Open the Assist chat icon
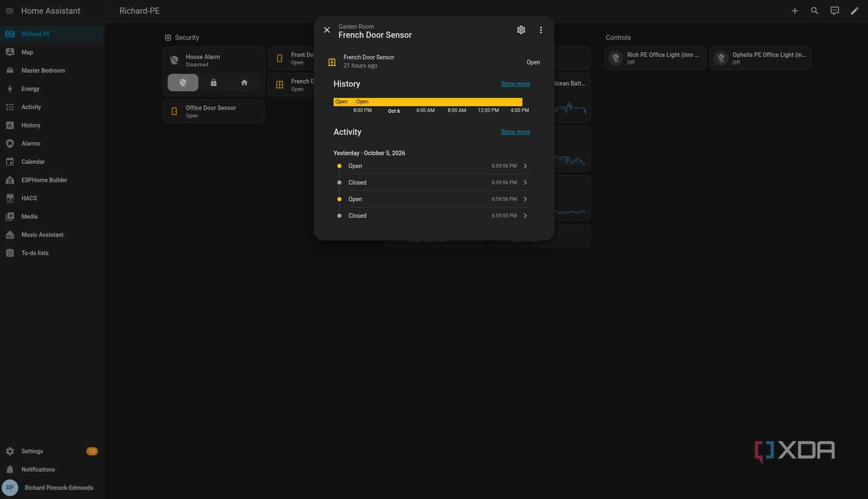The height and width of the screenshot is (499, 868). point(834,11)
